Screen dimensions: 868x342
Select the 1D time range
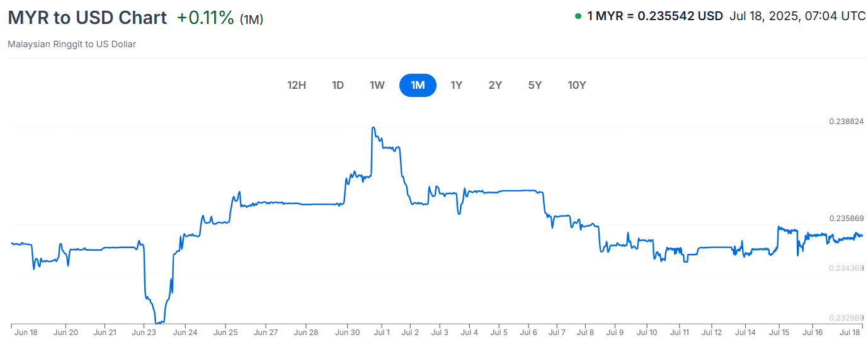[338, 85]
